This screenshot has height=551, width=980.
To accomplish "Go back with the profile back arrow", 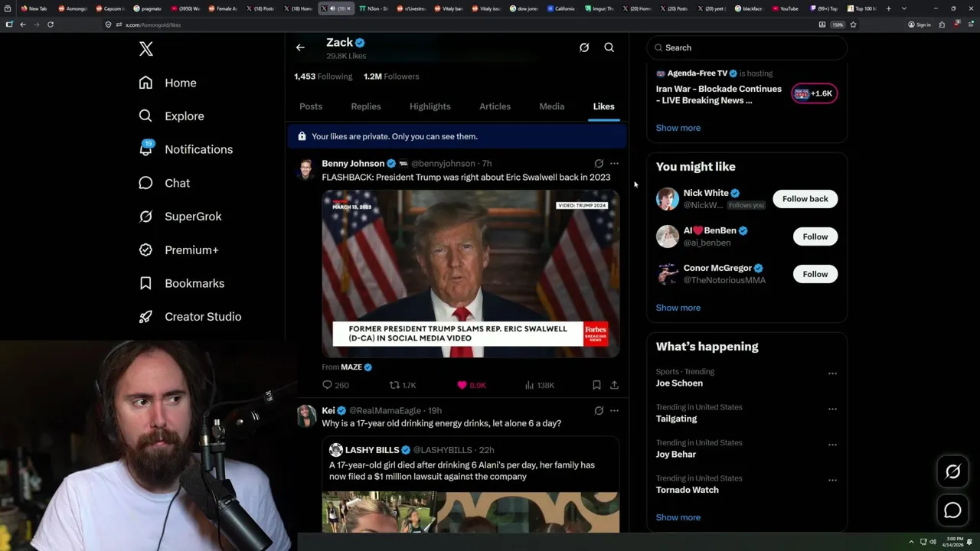I will coord(300,47).
